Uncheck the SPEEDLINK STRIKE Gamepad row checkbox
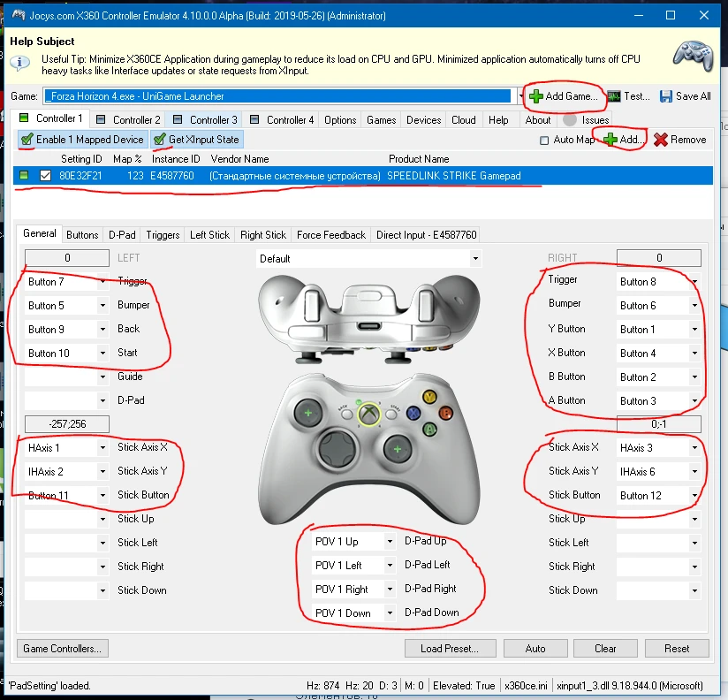 click(x=45, y=176)
